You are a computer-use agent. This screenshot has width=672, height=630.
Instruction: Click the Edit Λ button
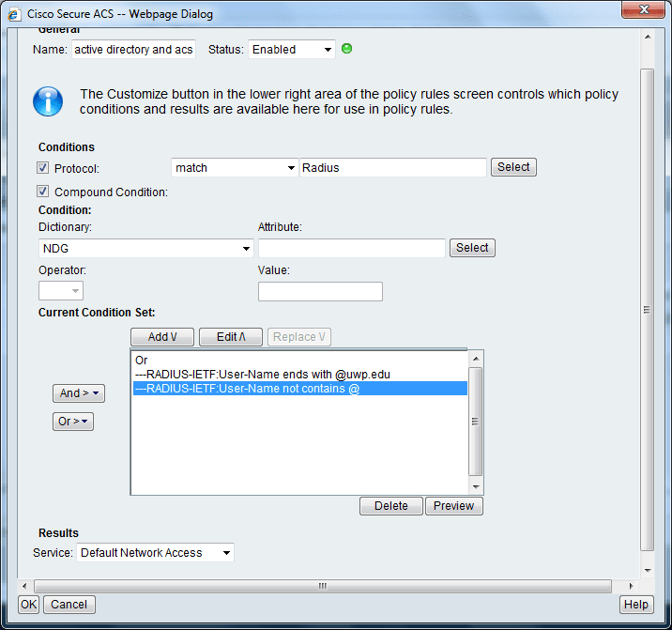(x=231, y=337)
